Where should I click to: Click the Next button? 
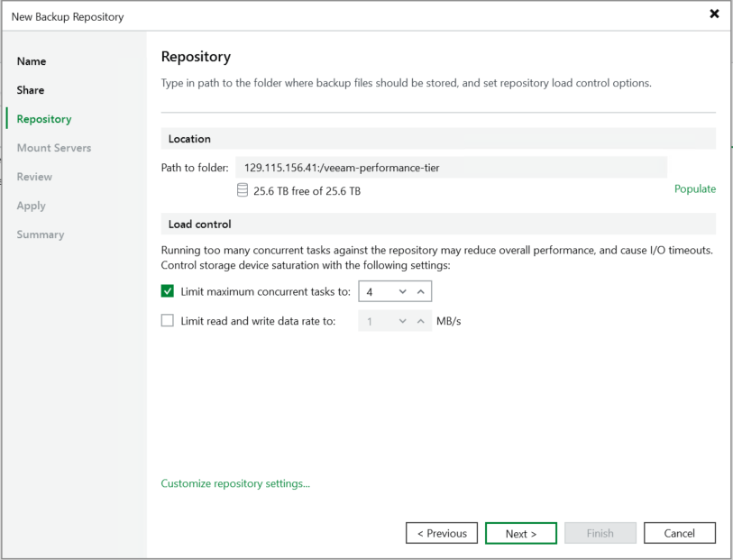(521, 533)
